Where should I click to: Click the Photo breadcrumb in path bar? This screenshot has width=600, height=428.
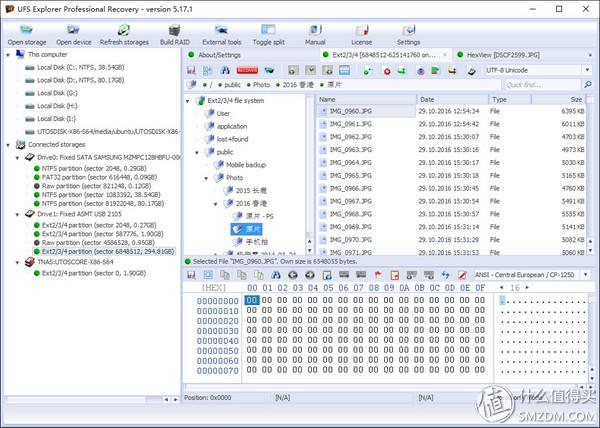click(x=261, y=85)
